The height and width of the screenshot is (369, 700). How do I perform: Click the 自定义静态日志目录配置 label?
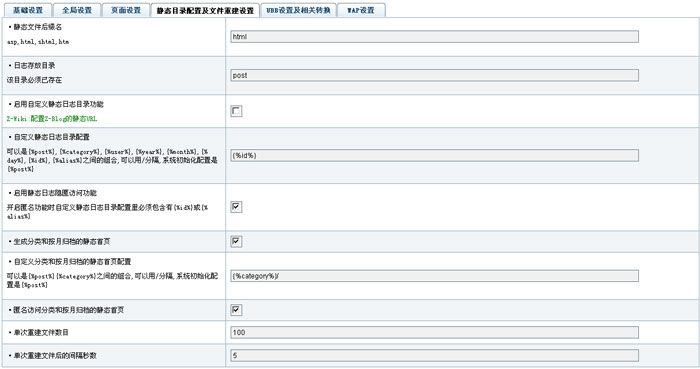click(52, 137)
